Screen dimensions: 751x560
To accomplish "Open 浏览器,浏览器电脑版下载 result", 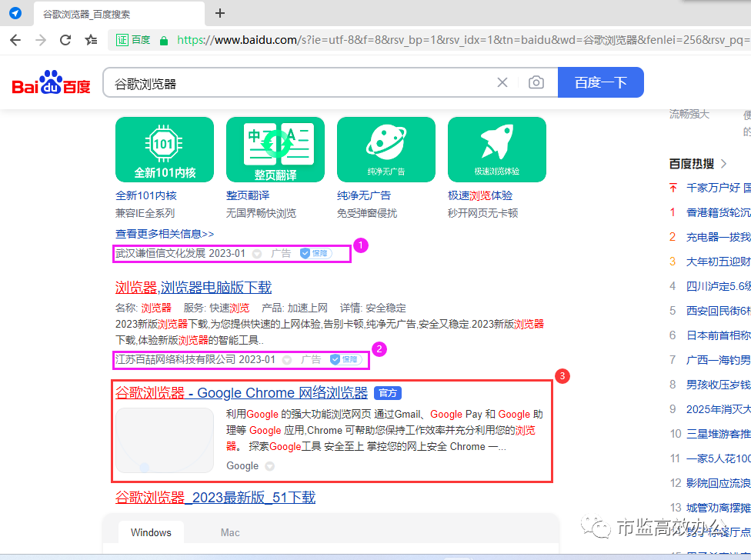I will pyautogui.click(x=193, y=287).
